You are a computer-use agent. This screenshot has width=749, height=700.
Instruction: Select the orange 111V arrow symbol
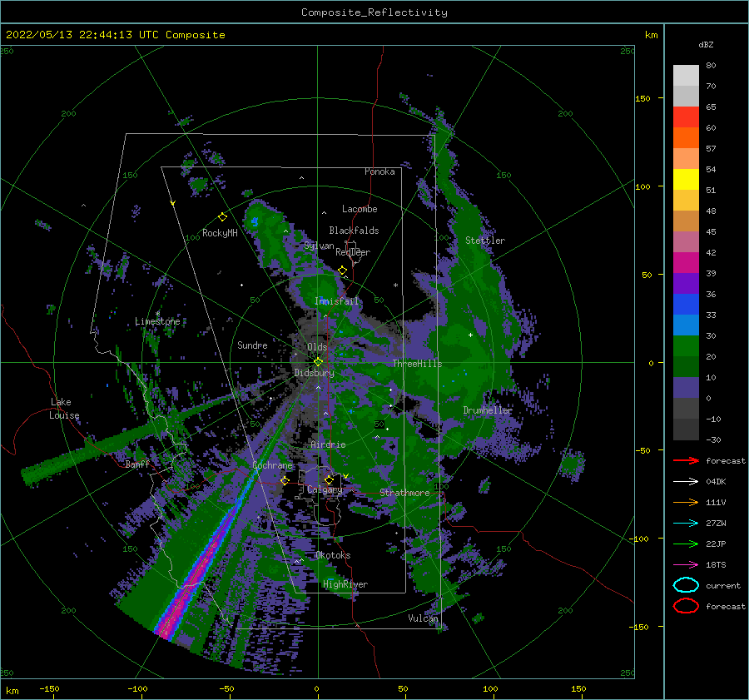pos(686,502)
